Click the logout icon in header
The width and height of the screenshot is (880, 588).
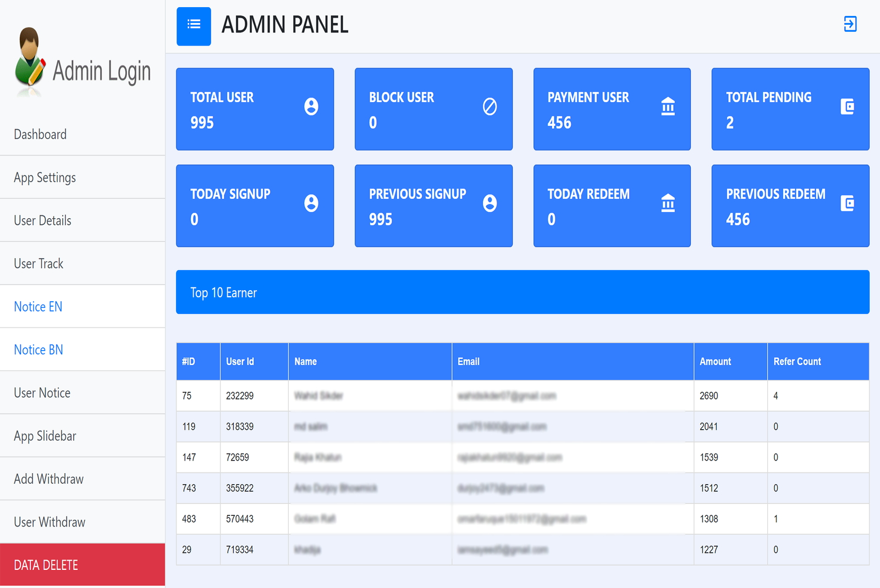click(850, 24)
